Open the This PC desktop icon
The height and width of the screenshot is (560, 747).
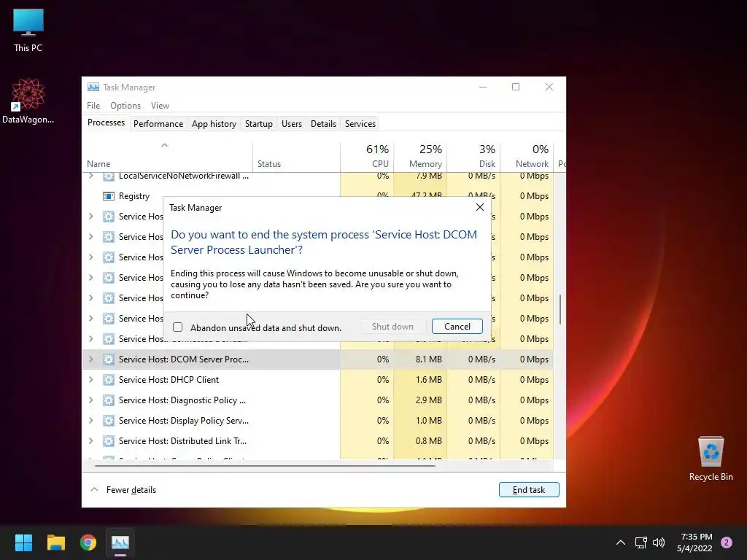(x=28, y=31)
